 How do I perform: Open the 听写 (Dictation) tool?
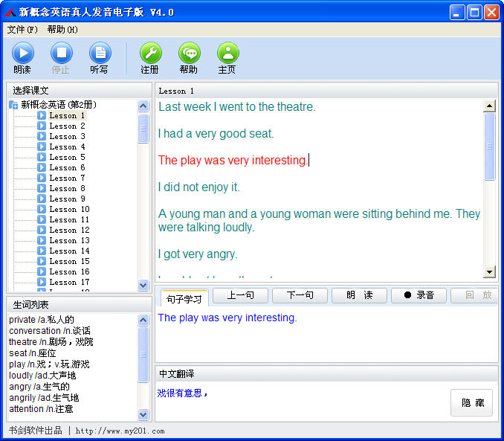(100, 53)
